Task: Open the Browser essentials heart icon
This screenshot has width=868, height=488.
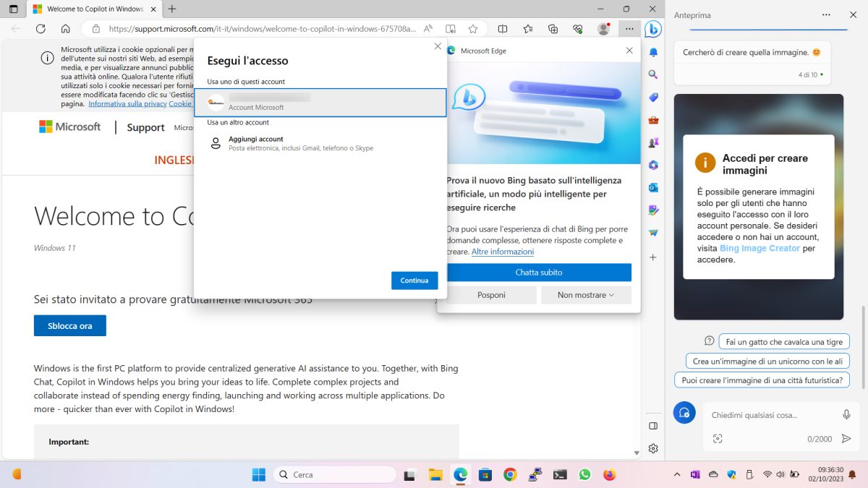Action: click(578, 29)
